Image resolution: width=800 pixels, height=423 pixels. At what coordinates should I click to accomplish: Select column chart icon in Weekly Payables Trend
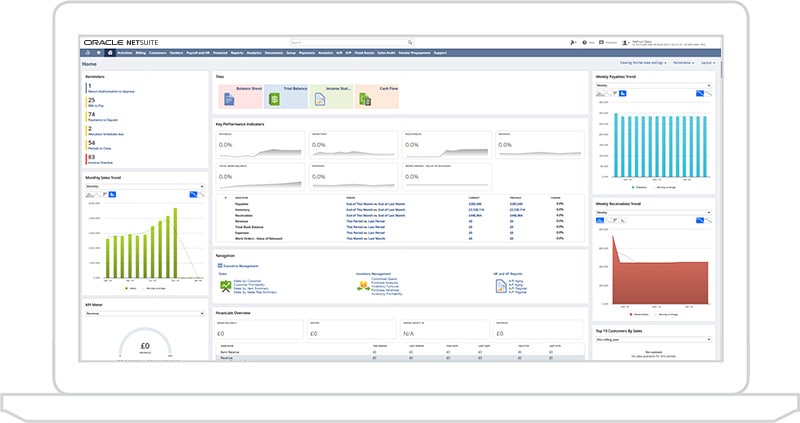[x=622, y=93]
